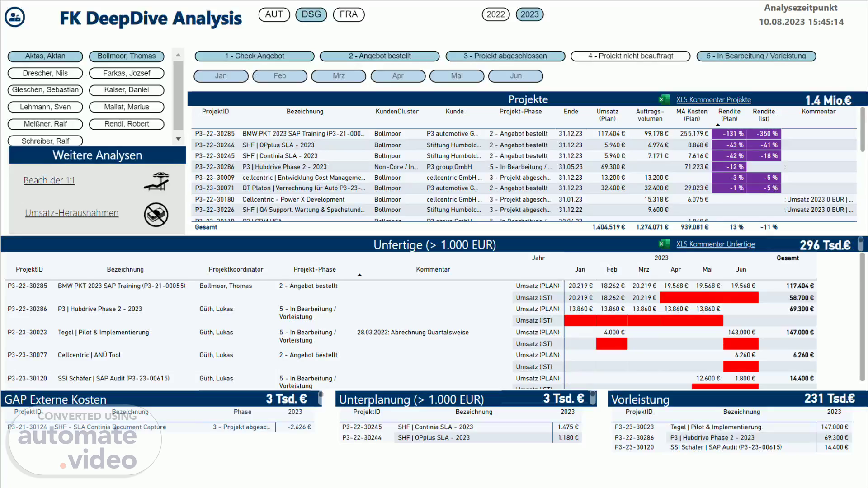Filter by phase 3 - Projekt abgeschlossen
The height and width of the screenshot is (488, 868).
505,56
